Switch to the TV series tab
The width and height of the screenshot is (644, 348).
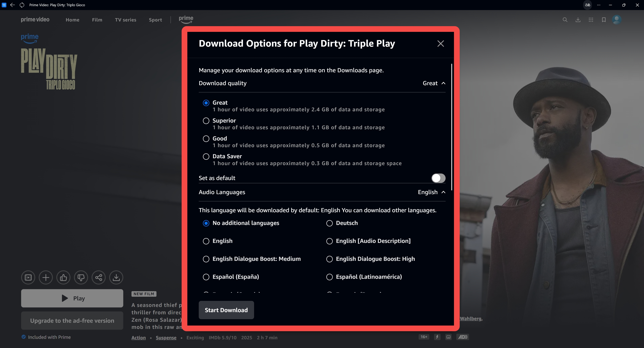click(125, 20)
